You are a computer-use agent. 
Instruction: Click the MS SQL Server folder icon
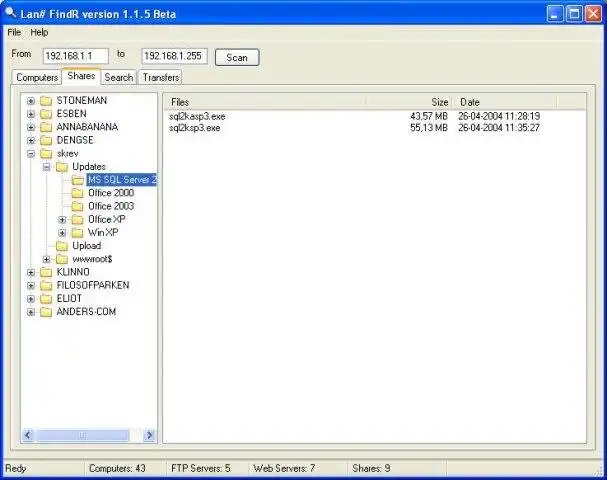[78, 180]
